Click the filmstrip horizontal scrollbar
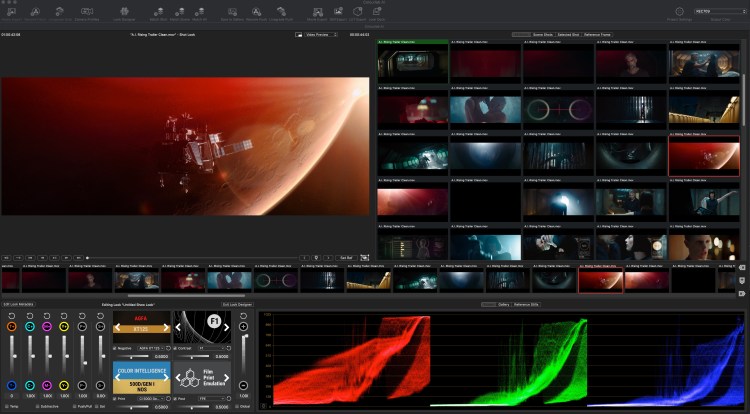The height and width of the screenshot is (414, 750). [187, 296]
